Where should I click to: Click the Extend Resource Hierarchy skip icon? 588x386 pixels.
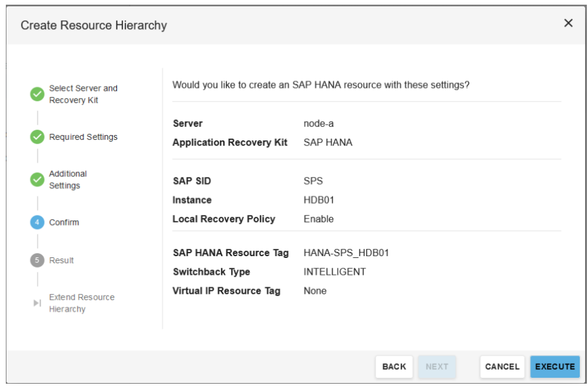[37, 303]
